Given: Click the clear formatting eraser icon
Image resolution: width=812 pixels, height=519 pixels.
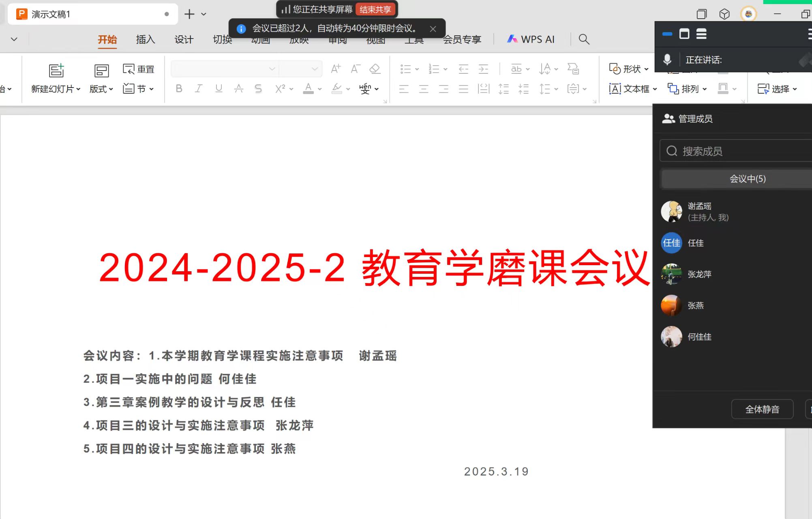Looking at the screenshot, I should [x=375, y=69].
